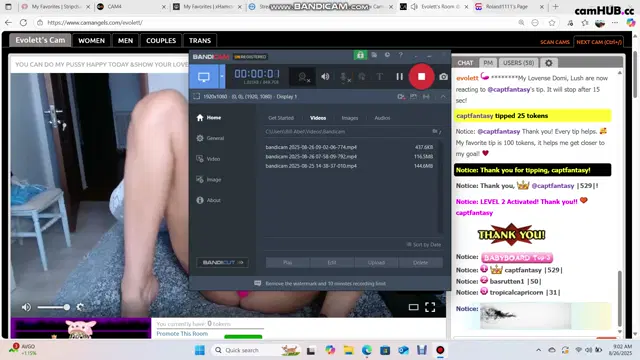
Task: Pause the Bandicam recording
Action: 399,76
